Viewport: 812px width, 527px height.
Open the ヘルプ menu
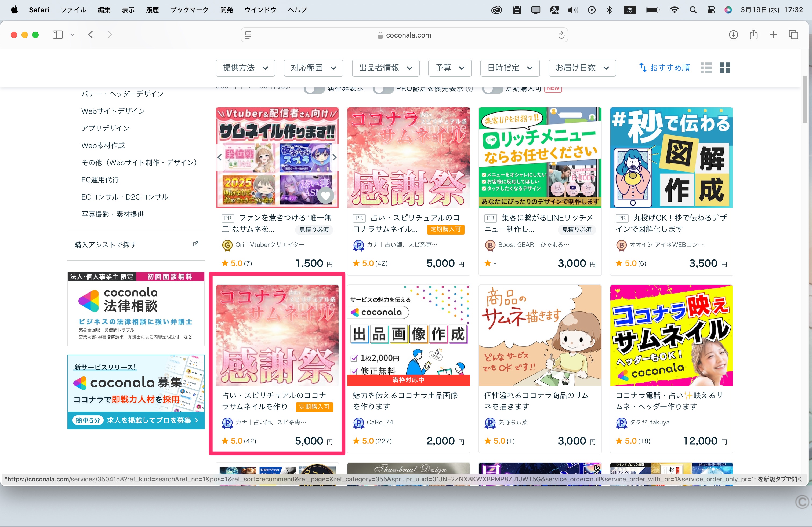coord(298,10)
